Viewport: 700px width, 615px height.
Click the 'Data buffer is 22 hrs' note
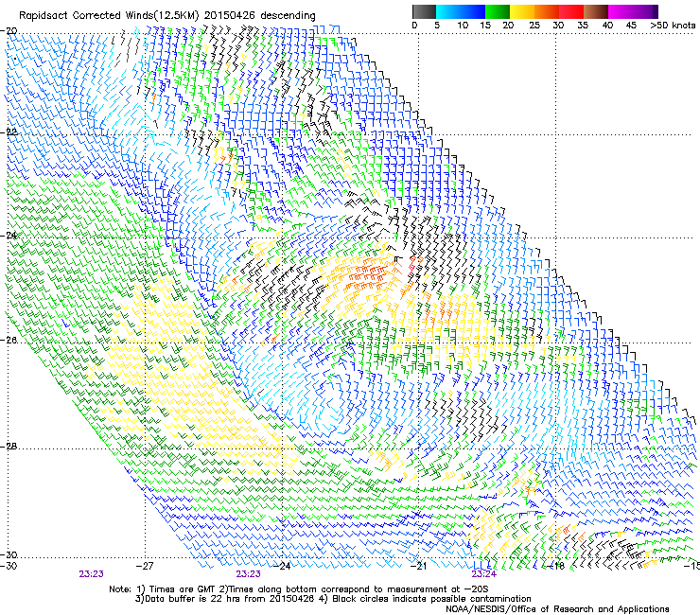(x=194, y=599)
